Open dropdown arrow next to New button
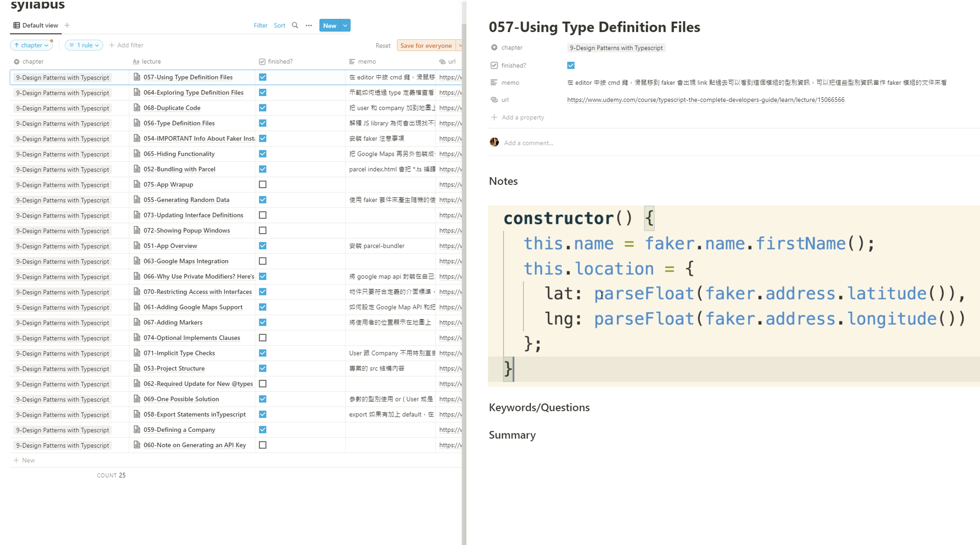 [x=345, y=25]
